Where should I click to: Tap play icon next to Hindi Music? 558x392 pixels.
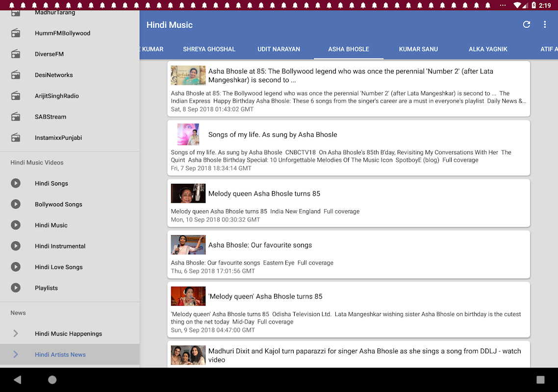click(16, 225)
